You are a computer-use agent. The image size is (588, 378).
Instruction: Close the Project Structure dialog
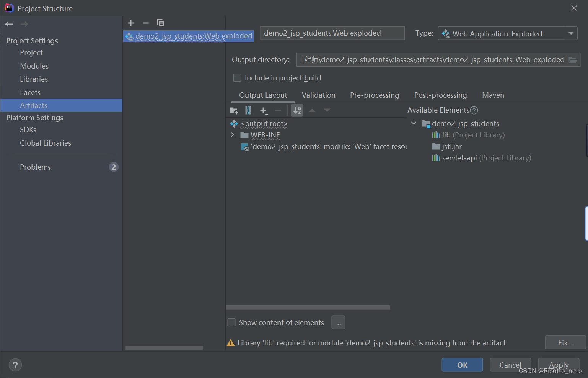574,8
